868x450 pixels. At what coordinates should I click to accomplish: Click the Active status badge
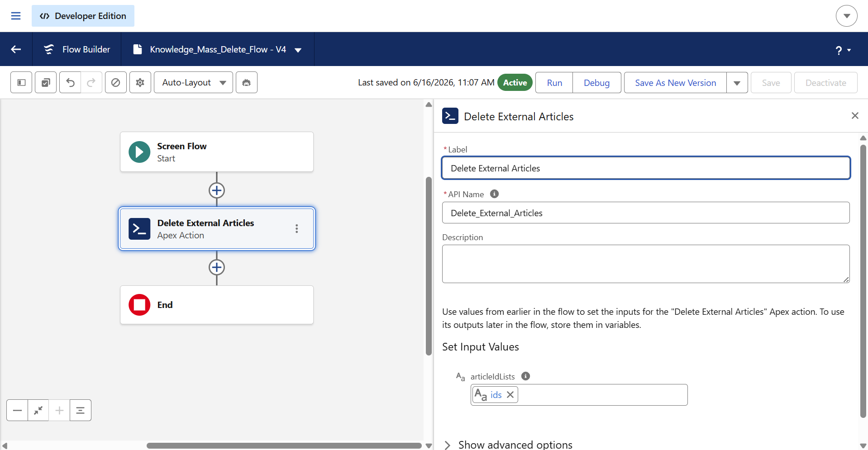point(515,82)
